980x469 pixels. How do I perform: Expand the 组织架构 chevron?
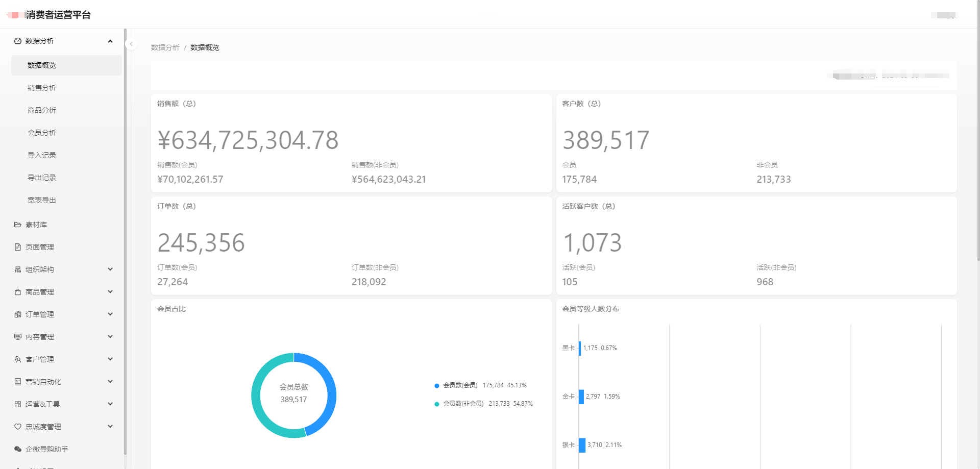point(110,269)
